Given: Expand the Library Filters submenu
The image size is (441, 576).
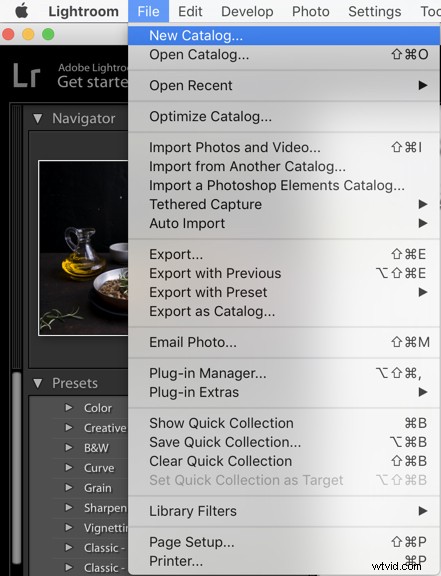Looking at the screenshot, I should pos(284,511).
